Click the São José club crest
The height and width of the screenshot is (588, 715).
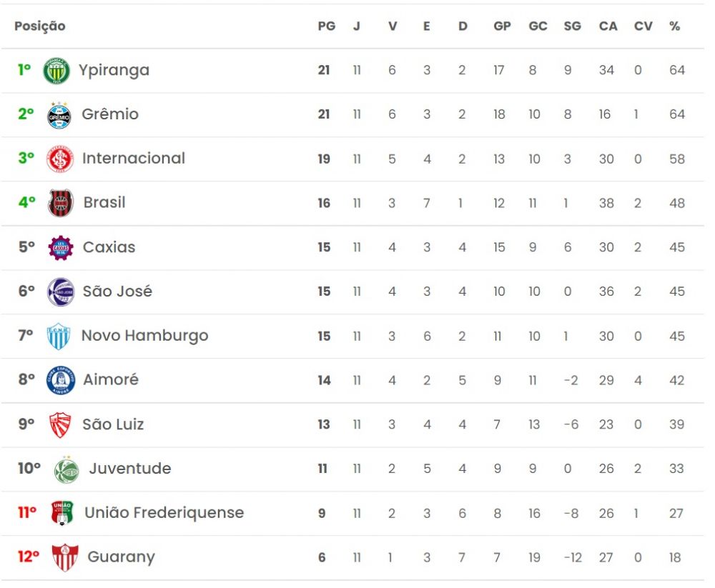pyautogui.click(x=61, y=292)
